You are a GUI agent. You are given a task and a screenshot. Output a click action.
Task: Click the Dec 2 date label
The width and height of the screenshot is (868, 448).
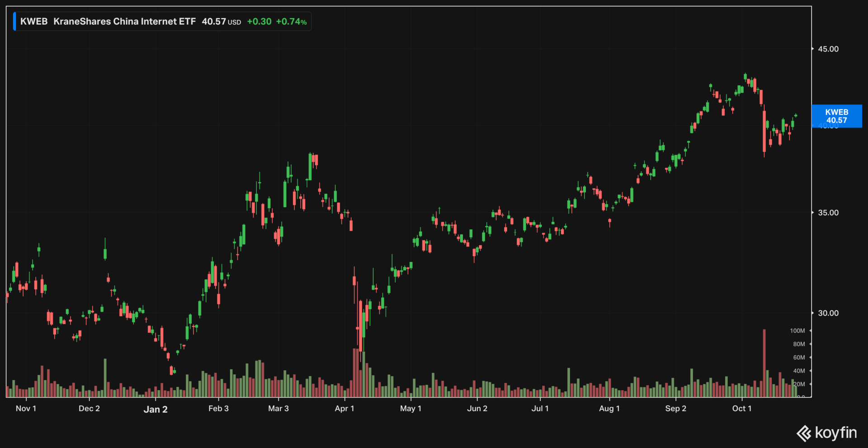point(89,408)
